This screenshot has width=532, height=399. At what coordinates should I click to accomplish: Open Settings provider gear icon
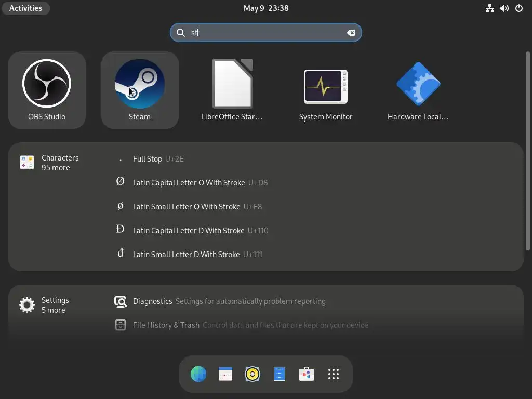tap(27, 305)
